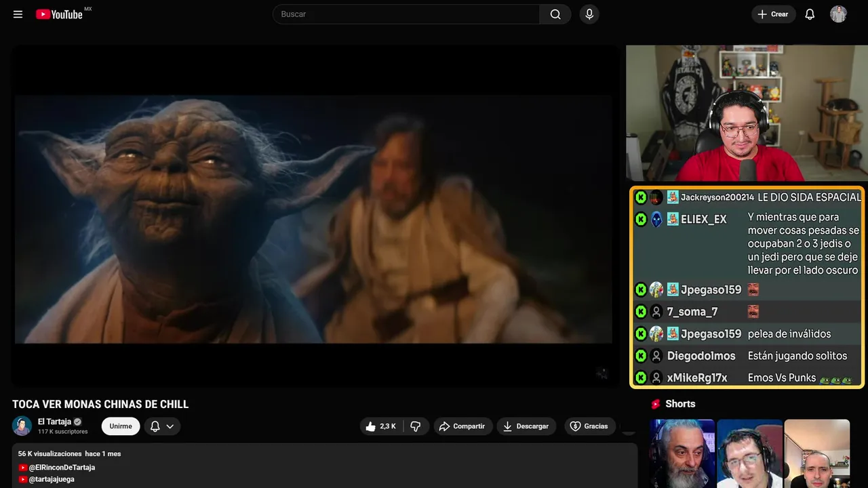Click the emote in 7_soma_7's message
Image resolution: width=868 pixels, height=488 pixels.
753,312
